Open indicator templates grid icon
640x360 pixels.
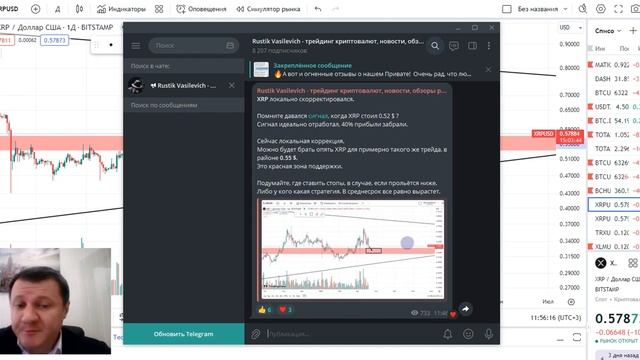[159, 9]
